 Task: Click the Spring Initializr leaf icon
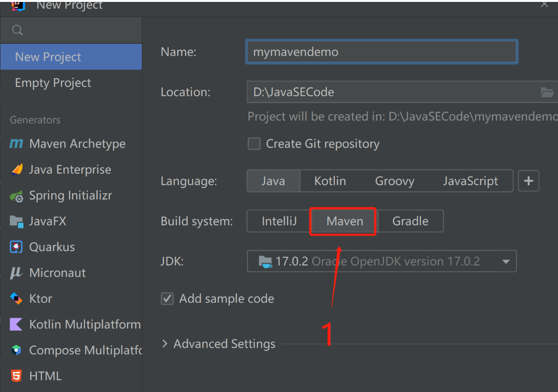point(17,196)
